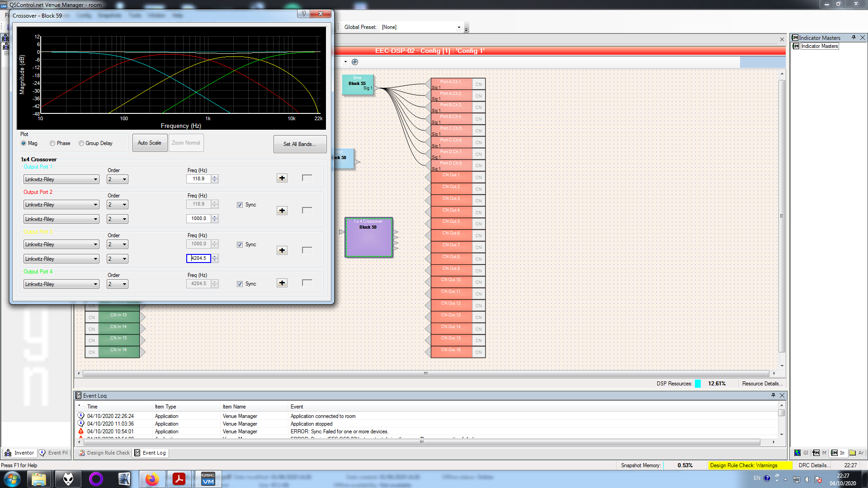
Task: Switch to the Design Rule Check tab
Action: 104,453
